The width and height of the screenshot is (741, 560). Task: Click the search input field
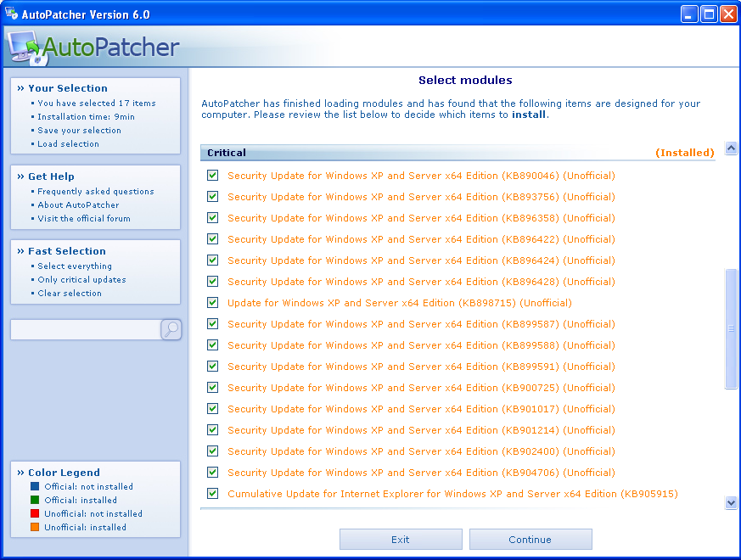pos(86,329)
